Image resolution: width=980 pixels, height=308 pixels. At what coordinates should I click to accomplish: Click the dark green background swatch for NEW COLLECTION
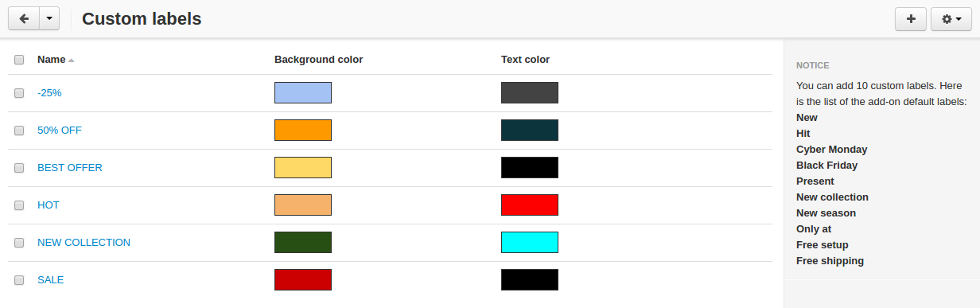click(303, 242)
